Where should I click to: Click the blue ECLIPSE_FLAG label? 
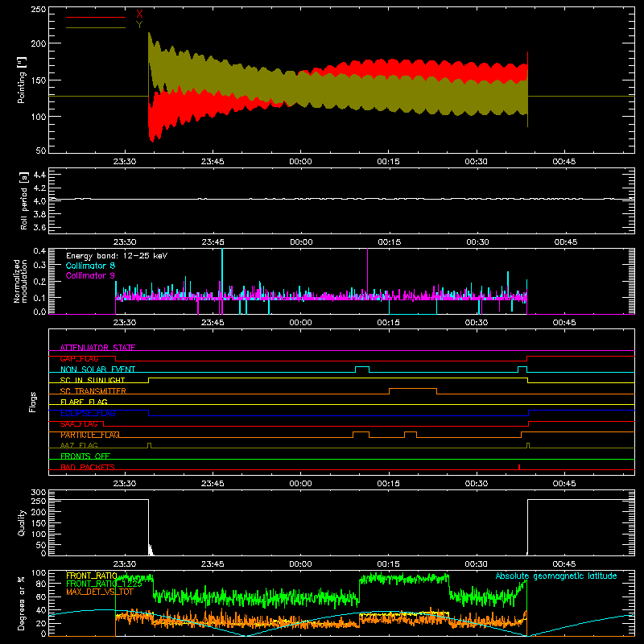click(88, 413)
